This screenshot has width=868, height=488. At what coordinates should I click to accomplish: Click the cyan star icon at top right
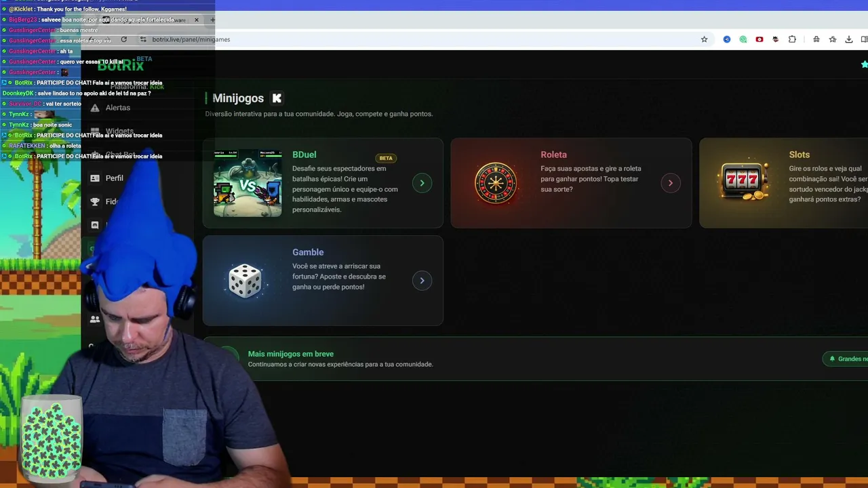(x=864, y=64)
